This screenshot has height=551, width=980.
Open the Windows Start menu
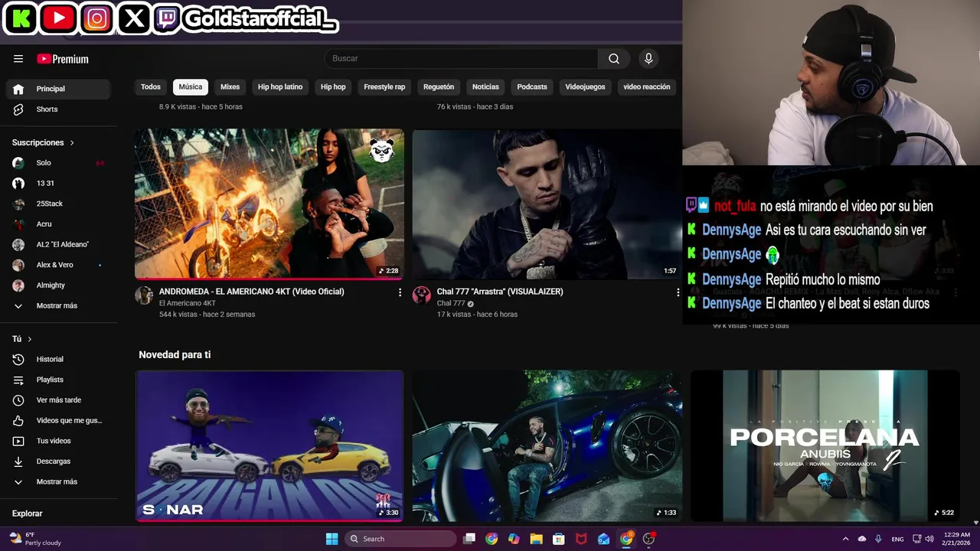click(332, 539)
